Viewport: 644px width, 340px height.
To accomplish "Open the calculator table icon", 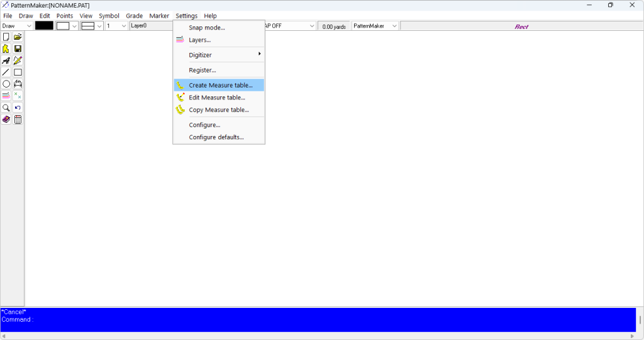I will [x=18, y=120].
